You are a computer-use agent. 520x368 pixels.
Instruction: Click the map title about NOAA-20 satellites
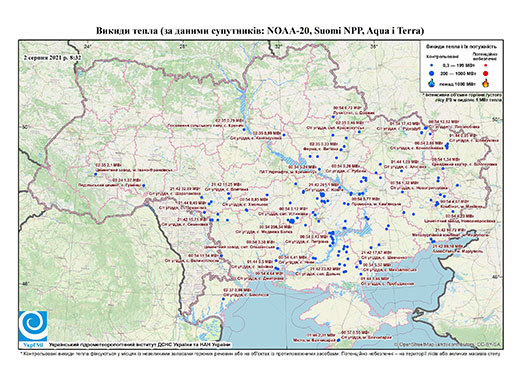pos(260,31)
